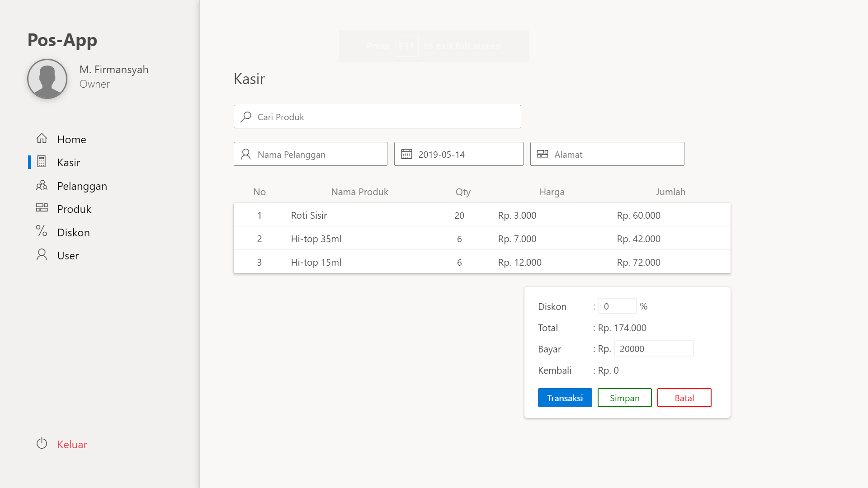Click the Diskon percent icon

tap(42, 232)
